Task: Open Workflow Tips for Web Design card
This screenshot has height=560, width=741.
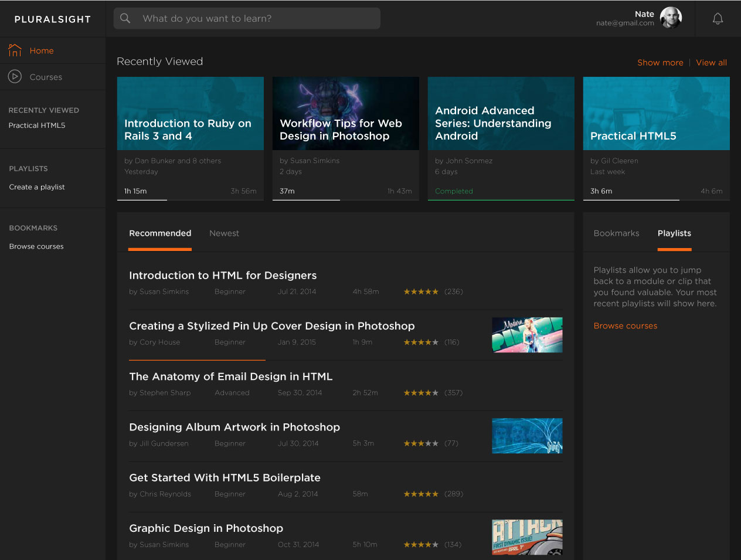Action: pos(346,138)
